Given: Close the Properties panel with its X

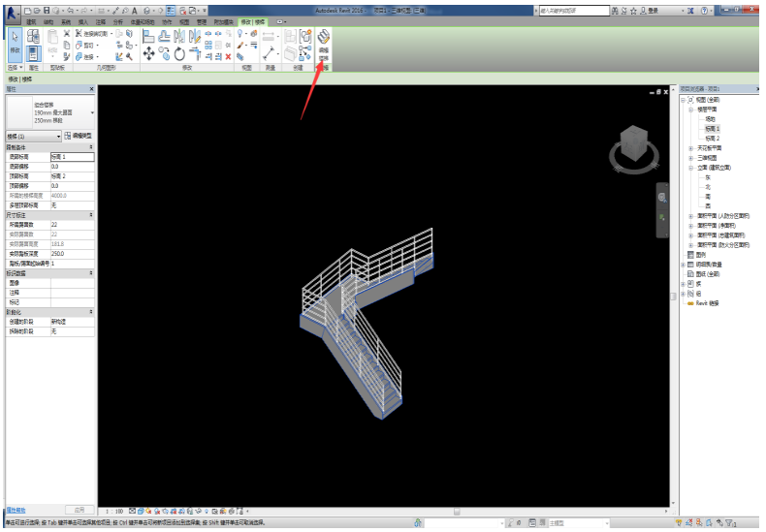Looking at the screenshot, I should point(91,89).
